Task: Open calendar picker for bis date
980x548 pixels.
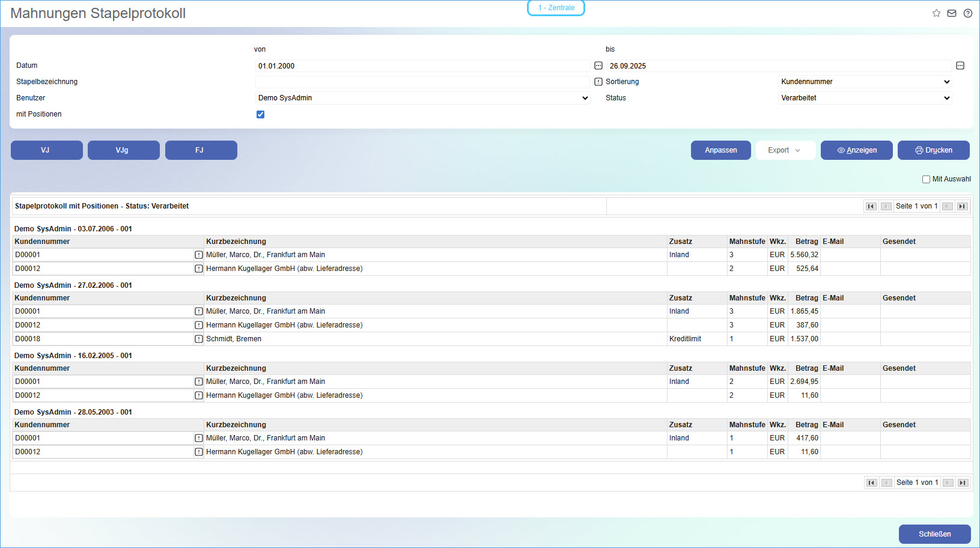Action: coord(960,65)
